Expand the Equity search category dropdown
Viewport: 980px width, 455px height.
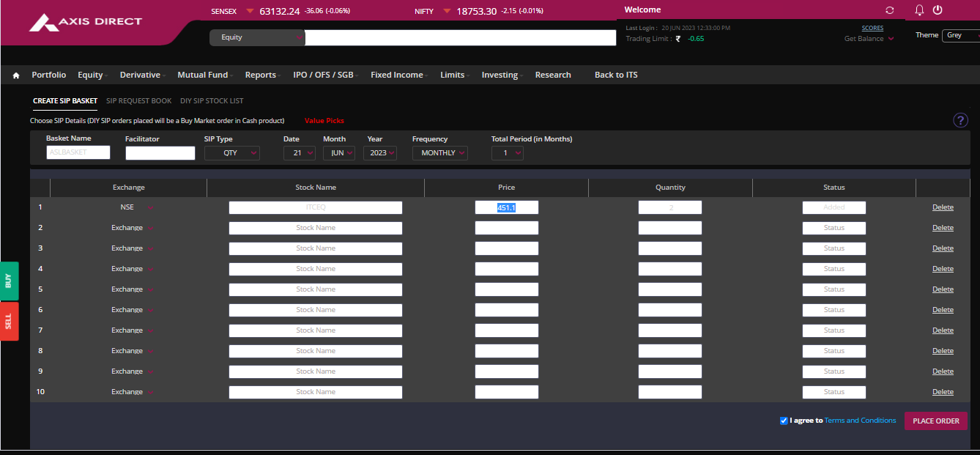pyautogui.click(x=256, y=37)
